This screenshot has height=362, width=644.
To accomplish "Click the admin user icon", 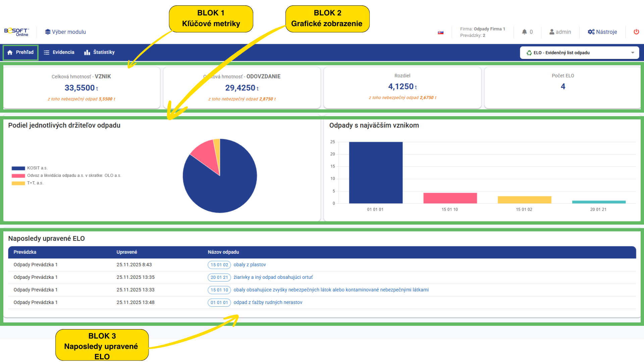I will point(552,32).
